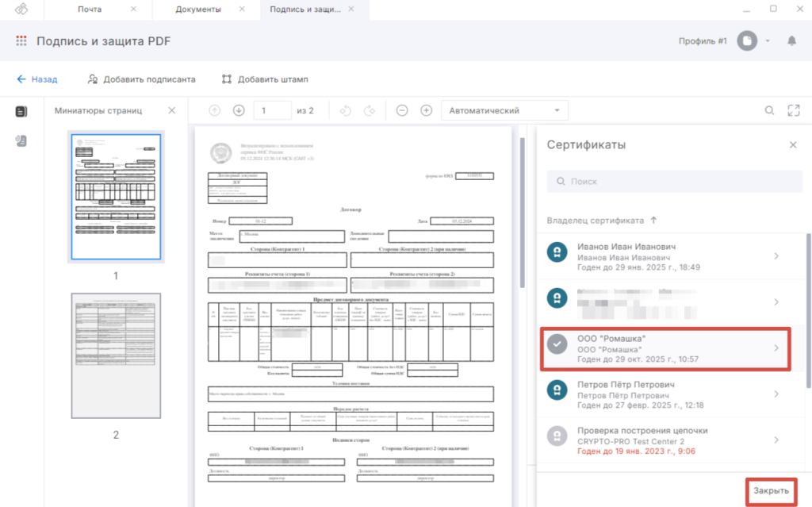Image resolution: width=812 pixels, height=507 pixels.
Task: Click Добавить подписанта button
Action: tap(142, 79)
